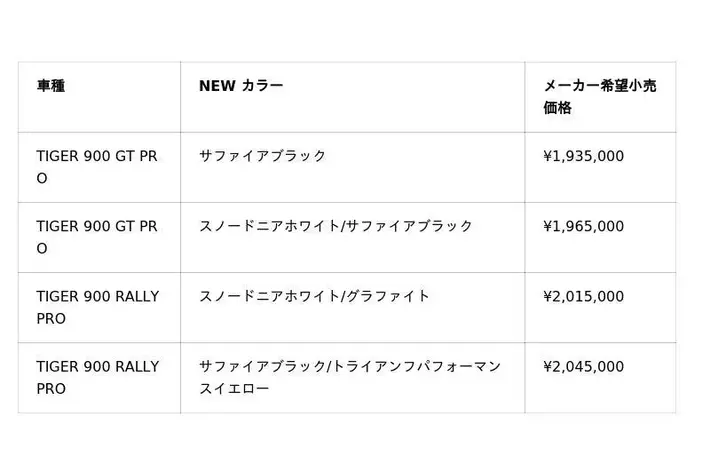This screenshot has height=474, width=710.
Task: Click the wrapped スイエロー text line
Action: (234, 388)
